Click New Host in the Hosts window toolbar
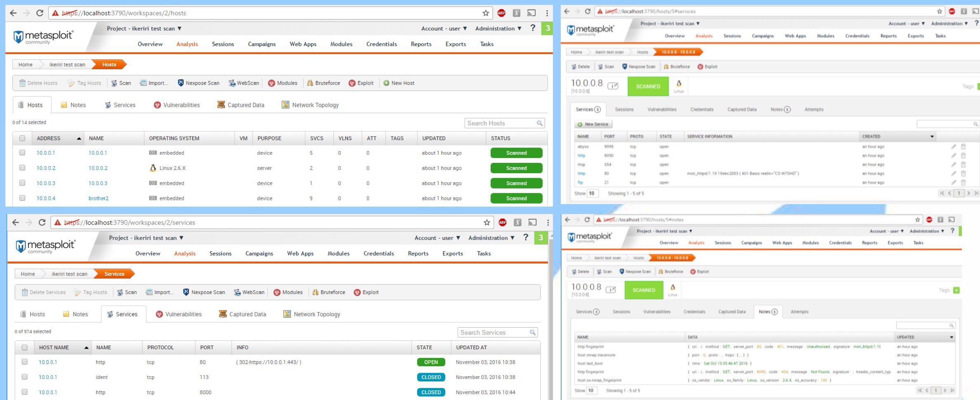 (399, 83)
